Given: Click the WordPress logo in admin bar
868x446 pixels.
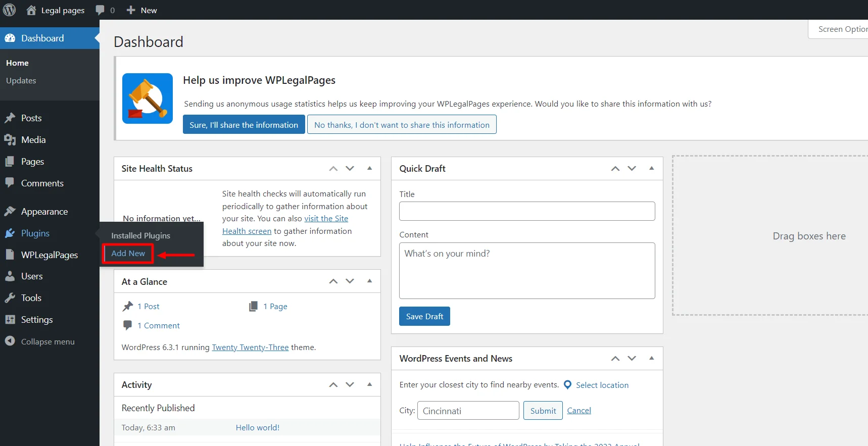Looking at the screenshot, I should point(10,10).
